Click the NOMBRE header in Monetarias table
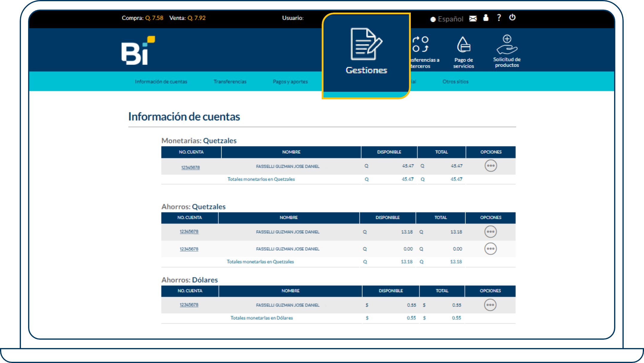 [x=291, y=152]
